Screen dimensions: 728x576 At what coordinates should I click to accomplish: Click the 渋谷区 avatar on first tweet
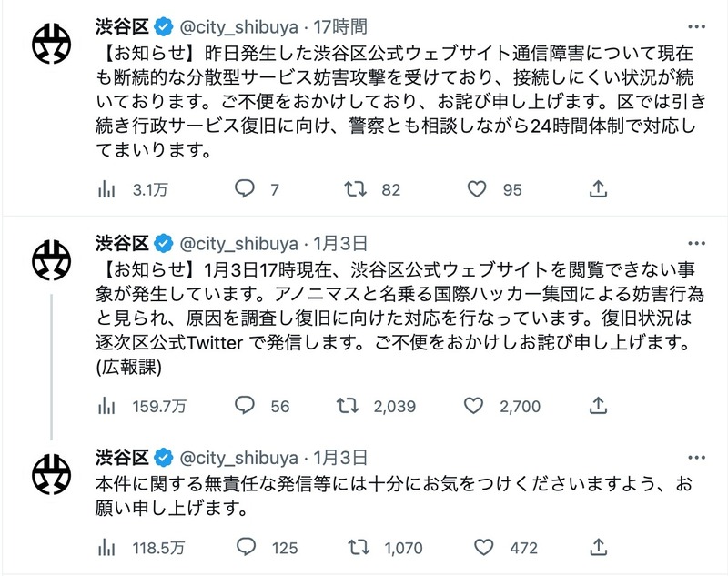click(x=52, y=43)
